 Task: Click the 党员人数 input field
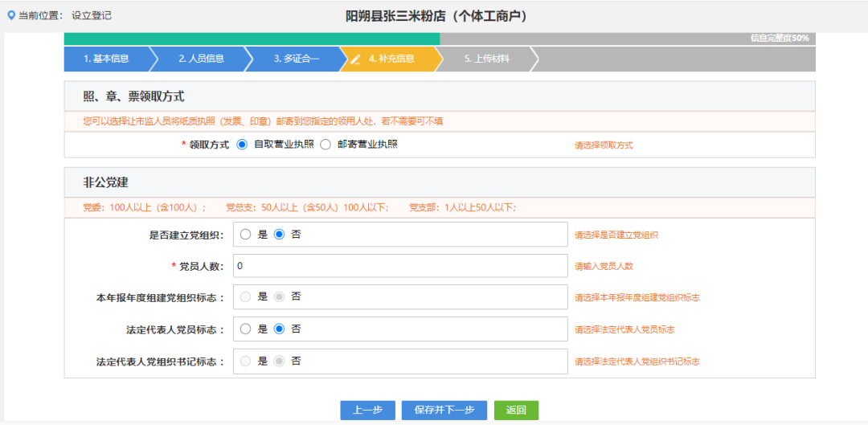pyautogui.click(x=400, y=266)
